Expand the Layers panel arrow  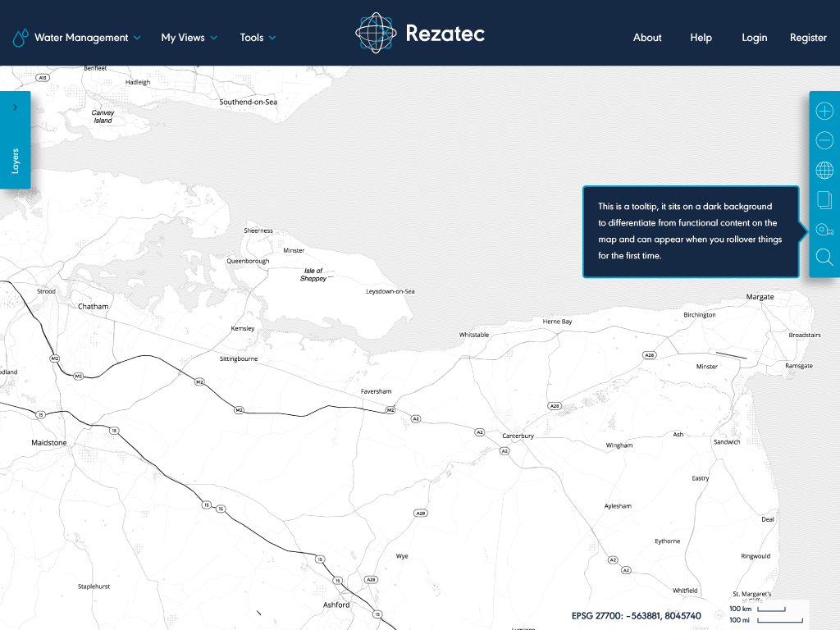(15, 107)
